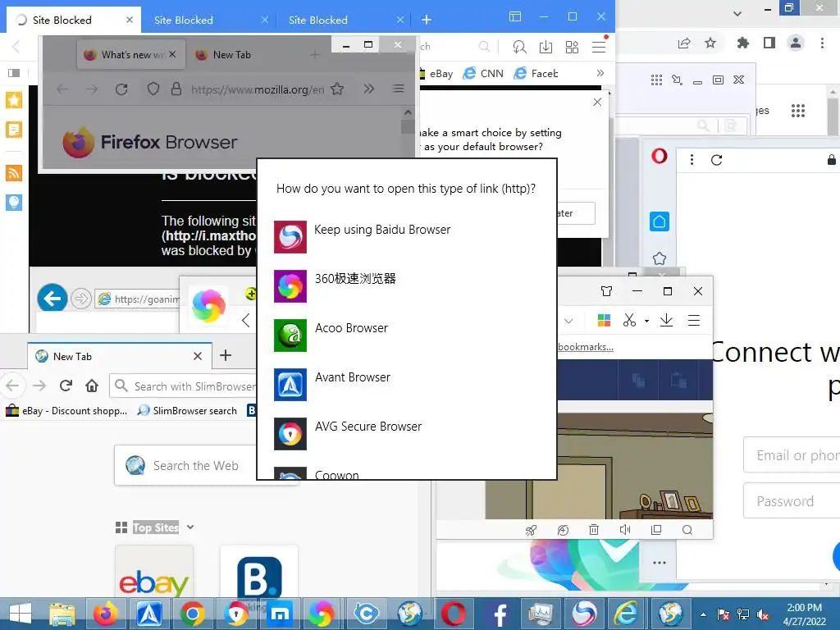This screenshot has height=630, width=840.
Task: Switch to Firefox New Tab tab
Action: coord(231,55)
